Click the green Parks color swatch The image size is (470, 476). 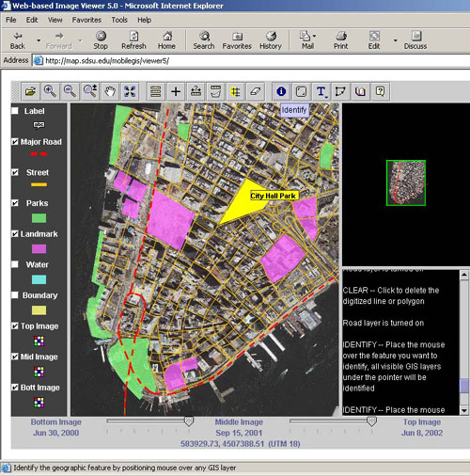coord(39,218)
